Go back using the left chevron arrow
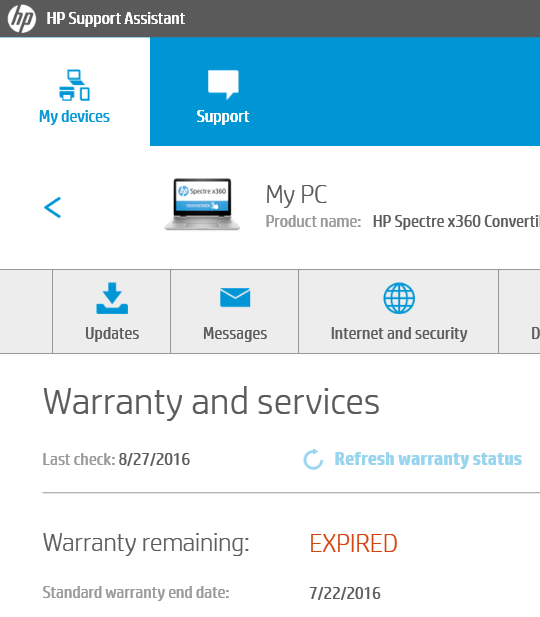The image size is (540, 617). pos(52,207)
